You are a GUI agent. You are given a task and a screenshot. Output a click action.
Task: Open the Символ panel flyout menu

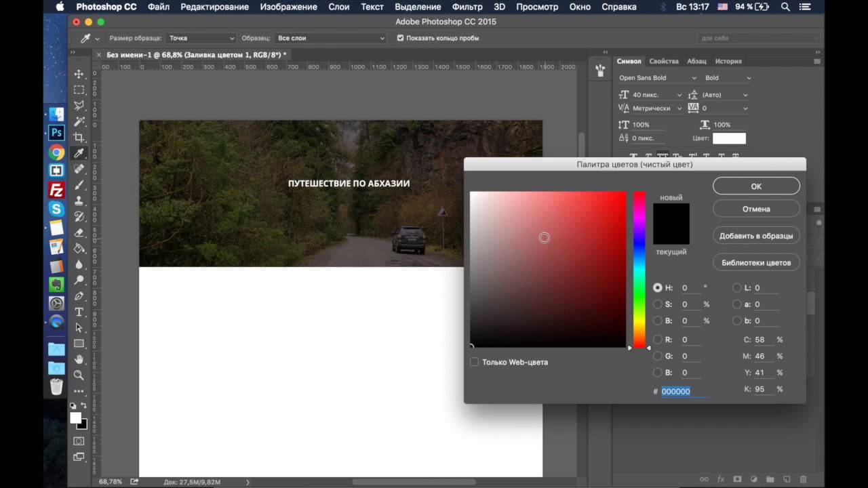817,61
